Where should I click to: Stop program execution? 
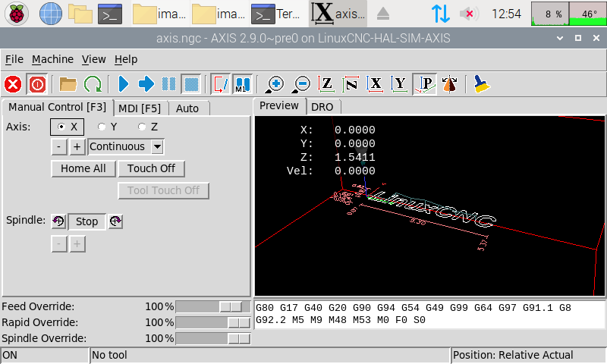click(x=191, y=84)
